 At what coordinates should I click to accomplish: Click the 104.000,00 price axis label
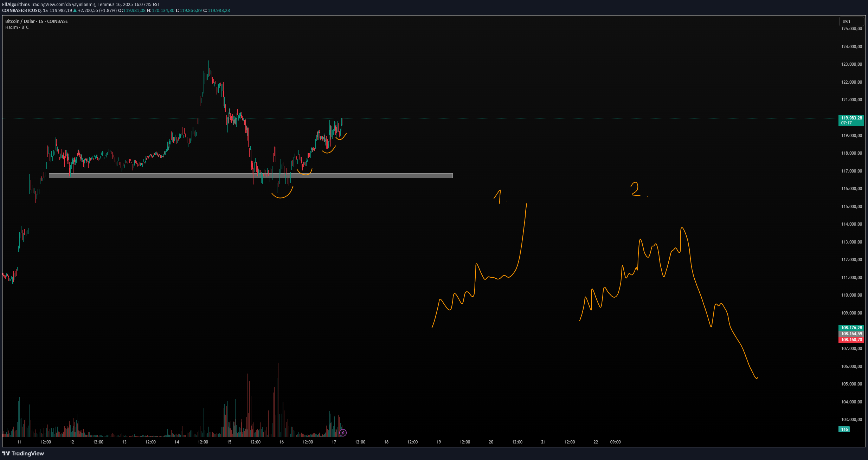point(851,402)
